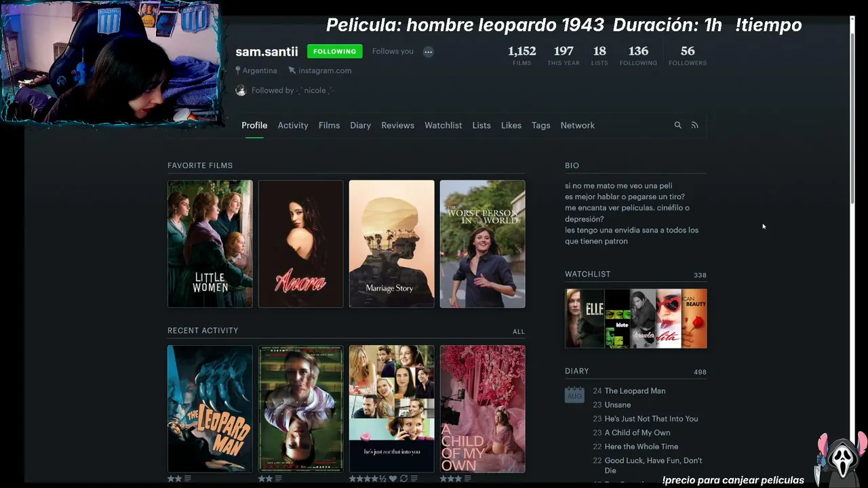Open the Little Women favorite poster
Image resolution: width=868 pixels, height=488 pixels.
coord(210,244)
